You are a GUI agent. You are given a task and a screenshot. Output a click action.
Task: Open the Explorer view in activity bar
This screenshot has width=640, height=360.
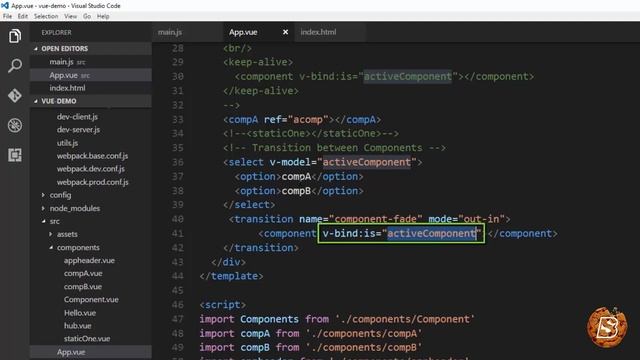[15, 36]
